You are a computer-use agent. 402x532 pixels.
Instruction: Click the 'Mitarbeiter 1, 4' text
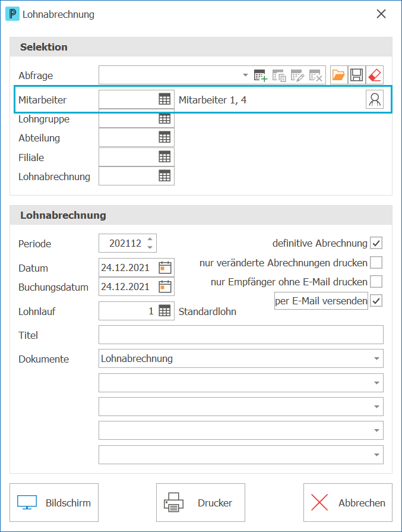tap(213, 100)
